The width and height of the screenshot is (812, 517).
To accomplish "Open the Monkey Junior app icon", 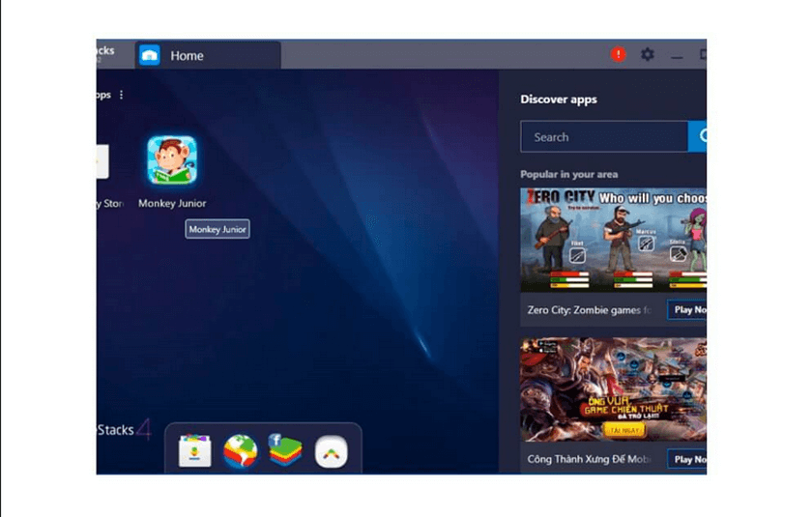I will click(x=172, y=160).
